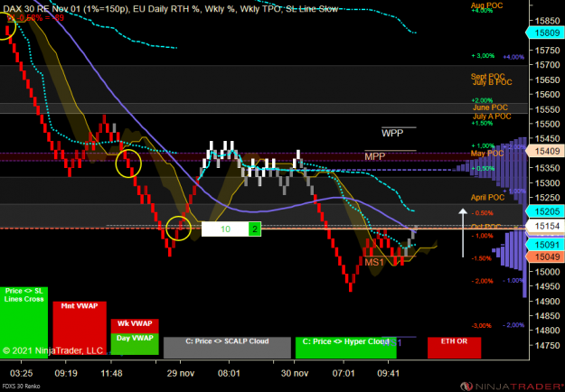
Task: Click 15850 on the price axis
Action: pos(546,21)
